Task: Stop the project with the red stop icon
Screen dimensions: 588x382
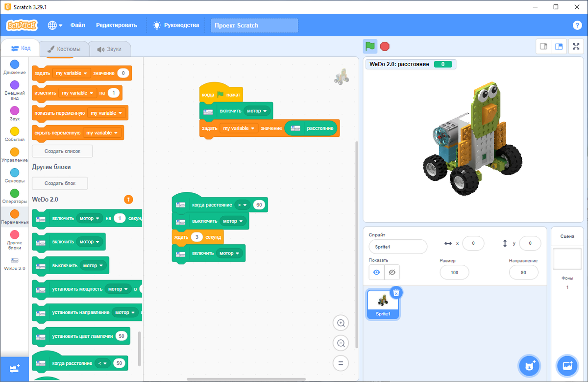Action: 385,46
